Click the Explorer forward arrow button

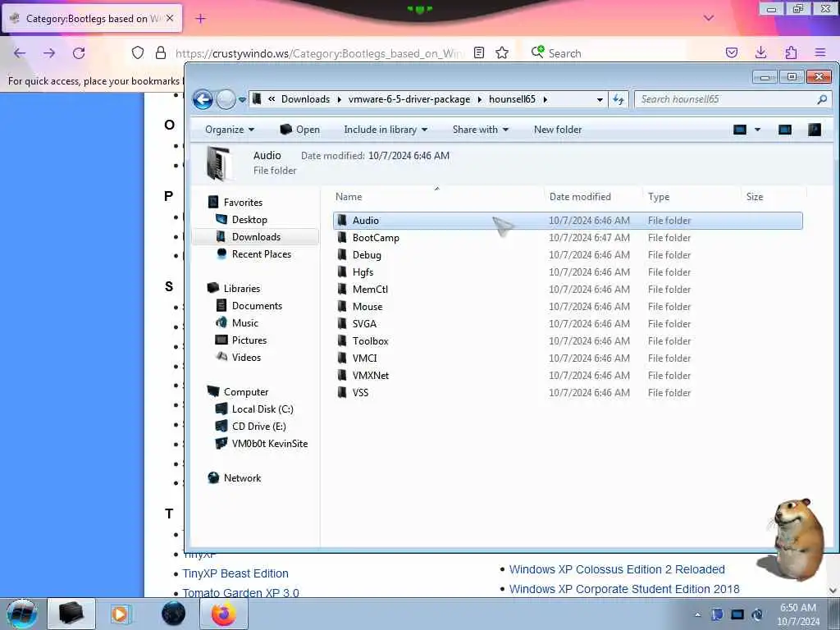point(226,99)
